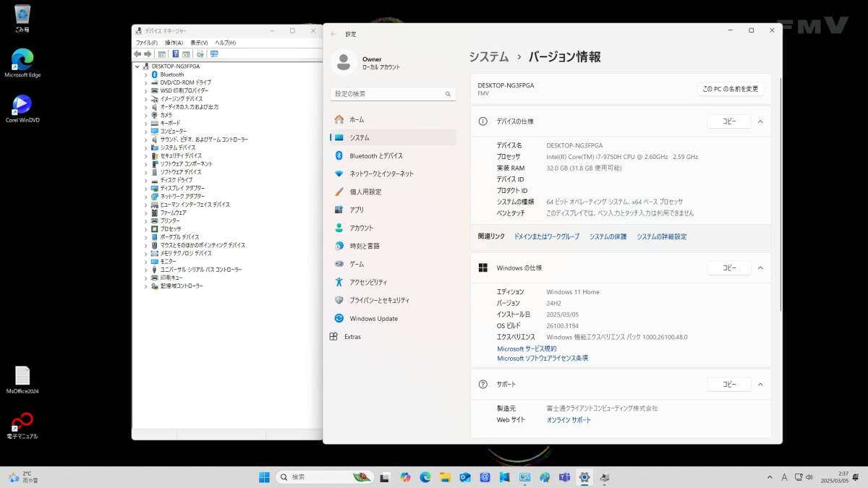
Task: Click the この PC の名前を変更 button
Action: tap(731, 89)
